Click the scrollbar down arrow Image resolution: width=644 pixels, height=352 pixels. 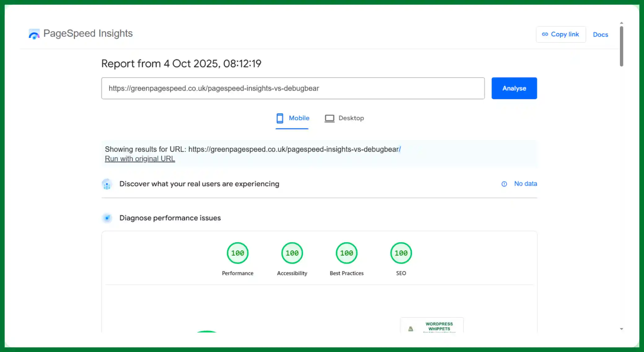[621, 329]
